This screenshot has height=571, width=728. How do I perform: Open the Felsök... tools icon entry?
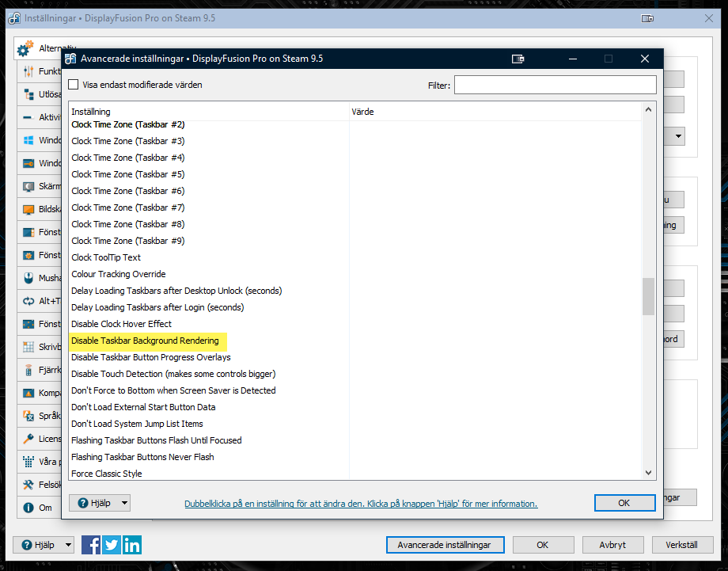(x=28, y=485)
